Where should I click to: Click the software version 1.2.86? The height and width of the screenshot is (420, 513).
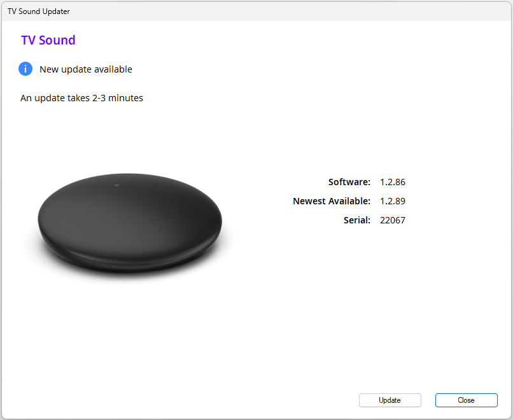click(x=393, y=182)
